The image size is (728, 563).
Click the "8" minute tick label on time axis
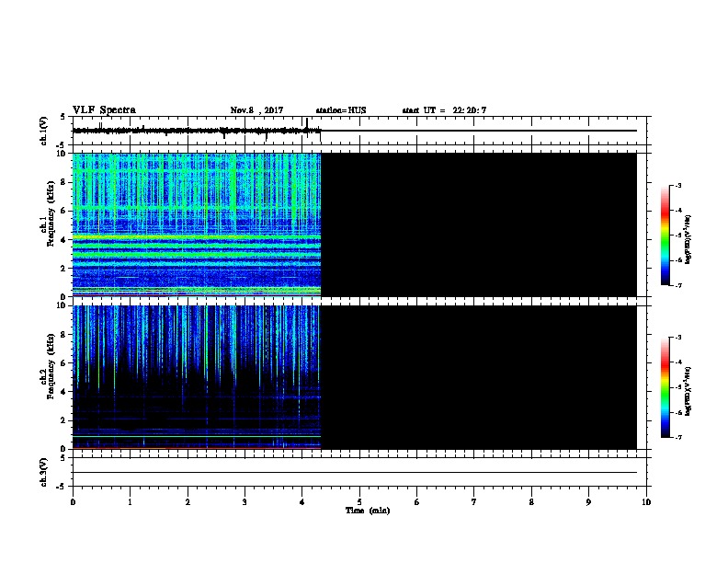point(531,502)
